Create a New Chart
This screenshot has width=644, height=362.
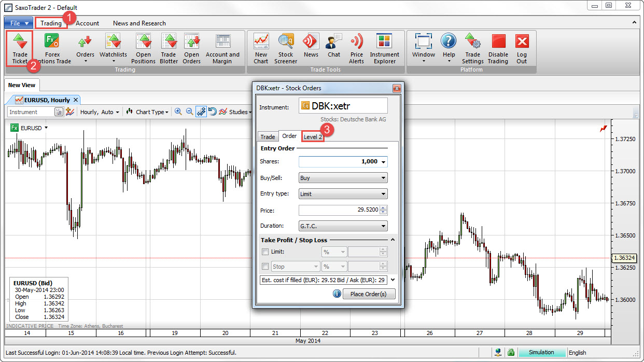[261, 48]
